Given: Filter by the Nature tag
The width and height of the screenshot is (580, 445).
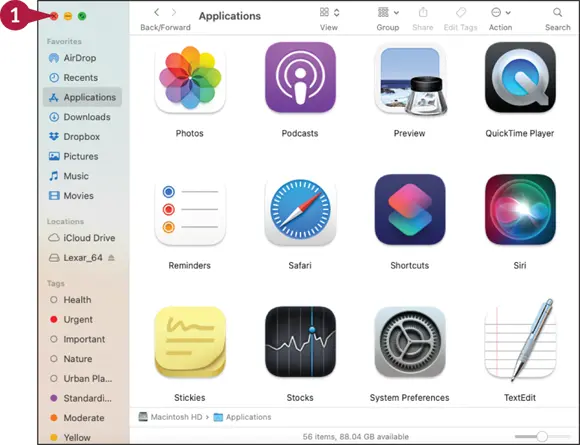Looking at the screenshot, I should point(82,358).
